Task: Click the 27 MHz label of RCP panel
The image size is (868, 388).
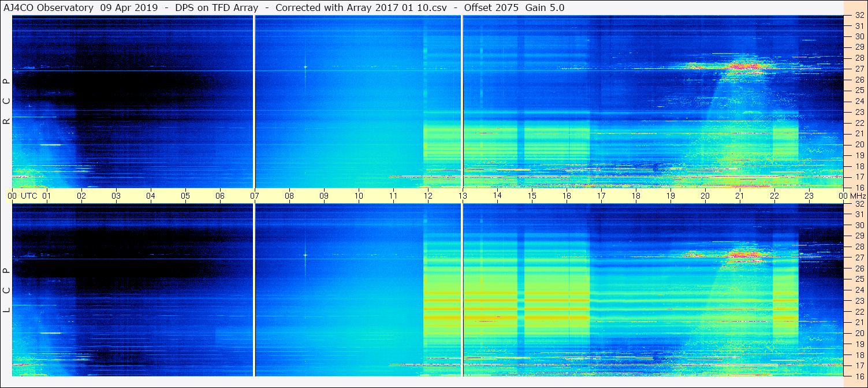Action: coord(859,69)
